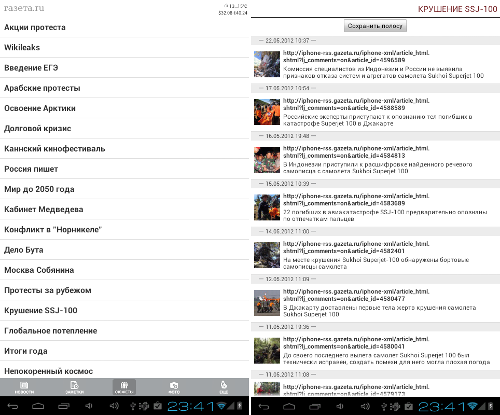Open the Долговой кризис topic
The height and width of the screenshot is (415, 500).
point(124,128)
